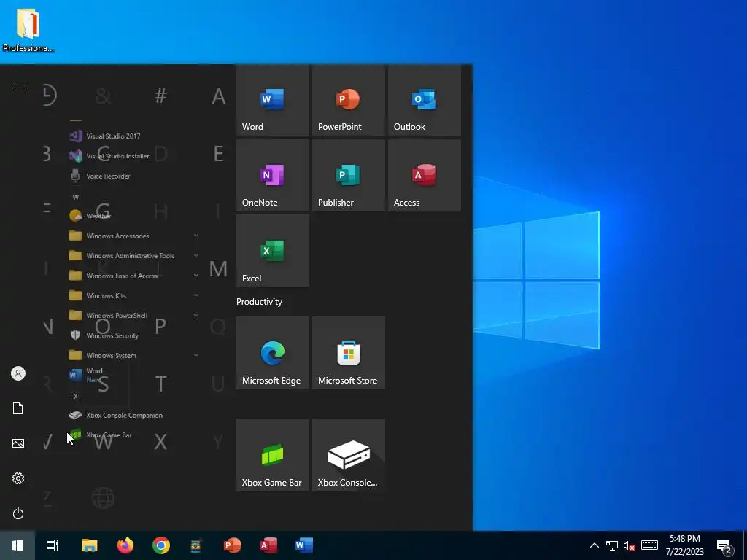Open Task View from the taskbar

(53, 545)
